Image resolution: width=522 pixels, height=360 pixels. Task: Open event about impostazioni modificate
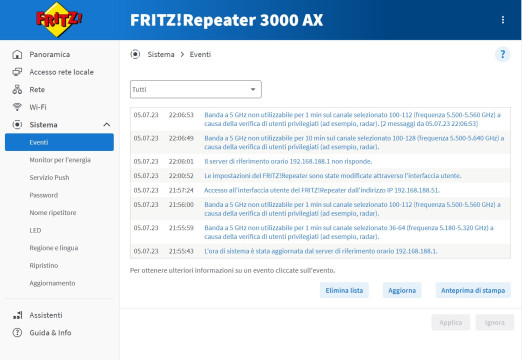pyautogui.click(x=333, y=176)
